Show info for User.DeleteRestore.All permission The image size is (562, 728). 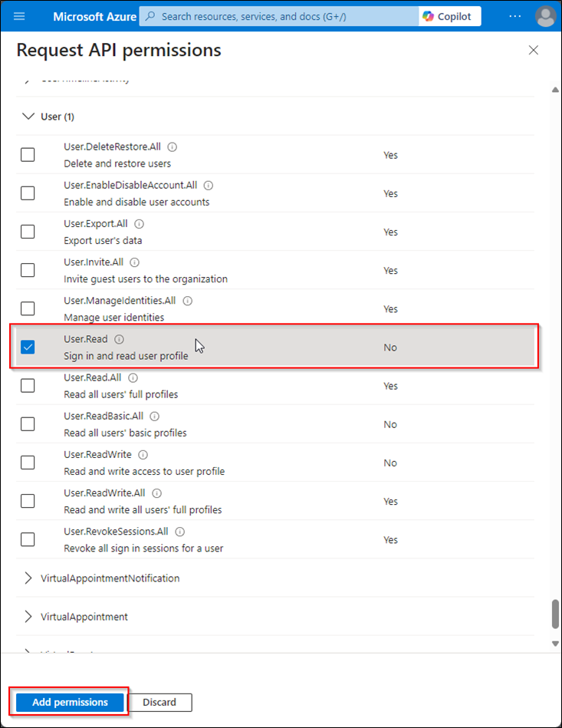[x=173, y=147]
